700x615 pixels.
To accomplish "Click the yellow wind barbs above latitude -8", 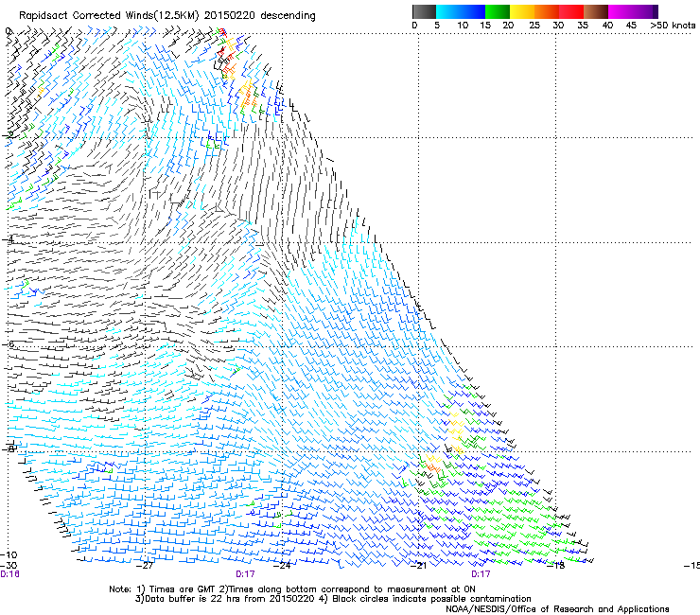I will tap(456, 431).
